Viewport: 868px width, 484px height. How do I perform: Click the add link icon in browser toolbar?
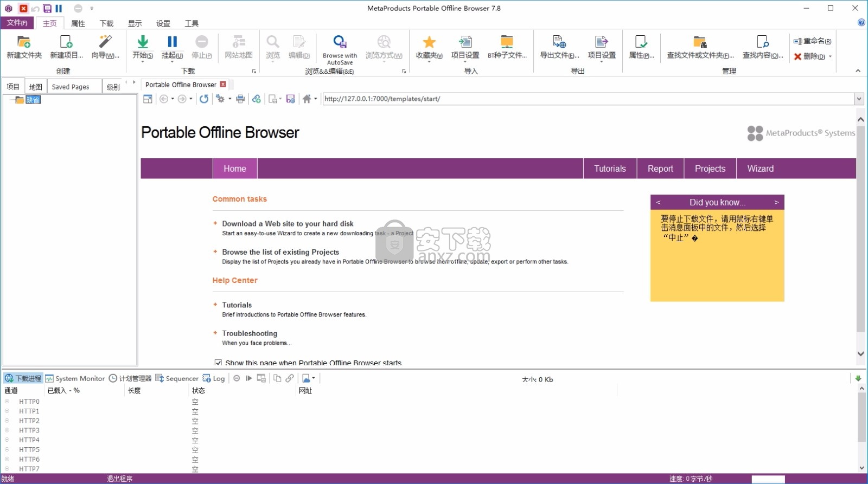click(256, 99)
